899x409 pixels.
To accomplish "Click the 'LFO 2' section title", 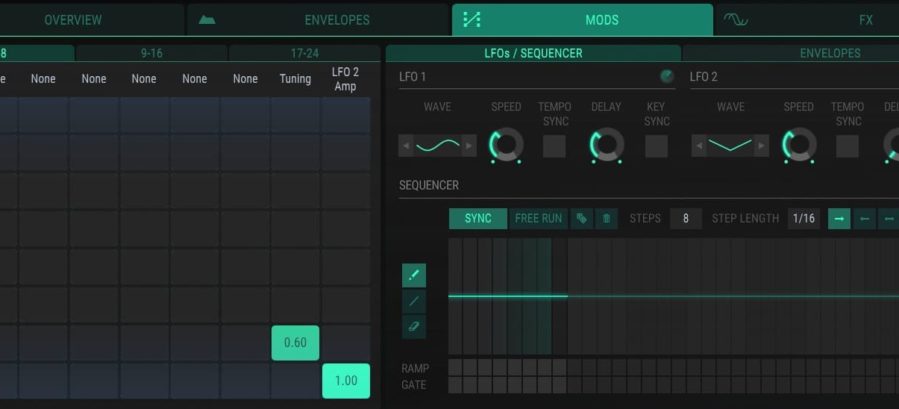I will tap(703, 77).
